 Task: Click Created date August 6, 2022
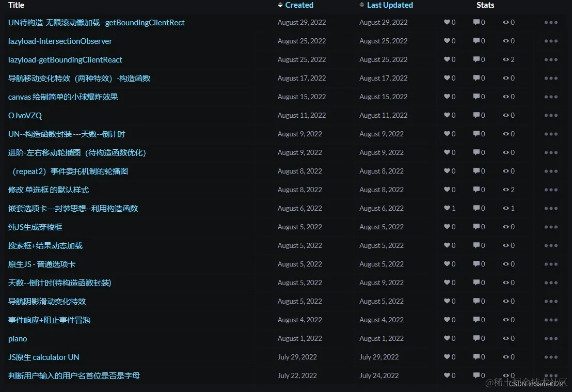pyautogui.click(x=299, y=209)
